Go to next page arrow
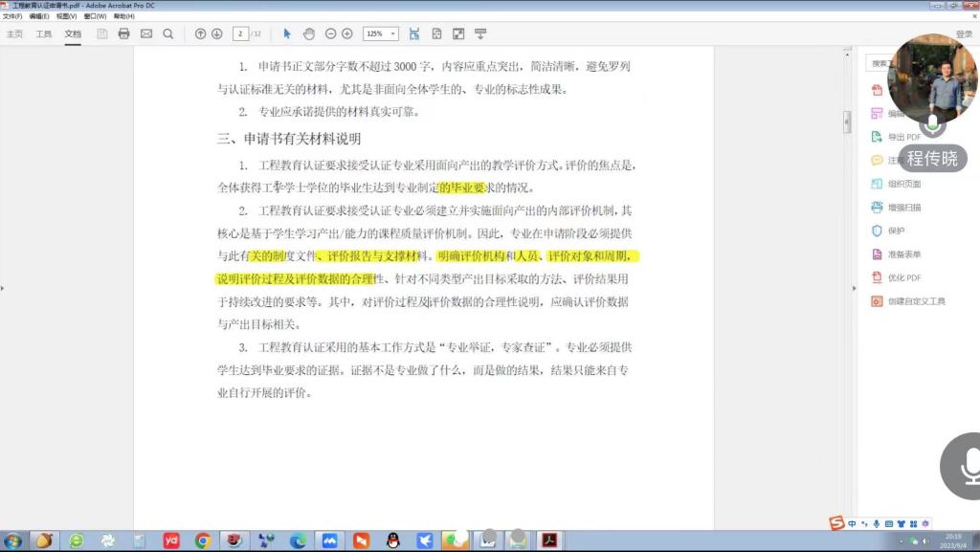The image size is (980, 552). (217, 33)
